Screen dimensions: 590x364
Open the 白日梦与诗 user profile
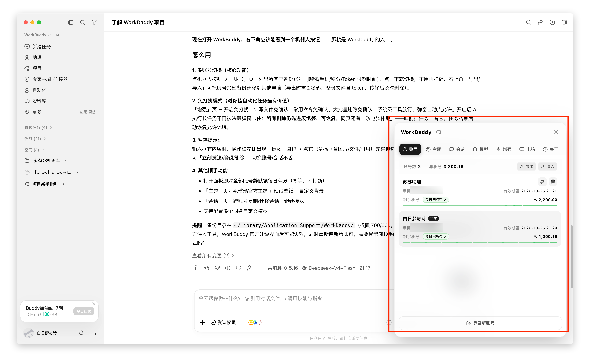coord(40,333)
